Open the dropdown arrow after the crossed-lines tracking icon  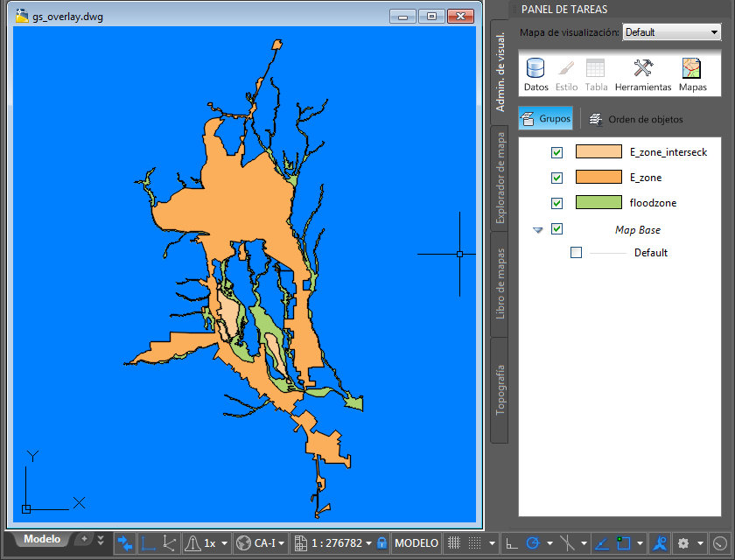(x=584, y=543)
